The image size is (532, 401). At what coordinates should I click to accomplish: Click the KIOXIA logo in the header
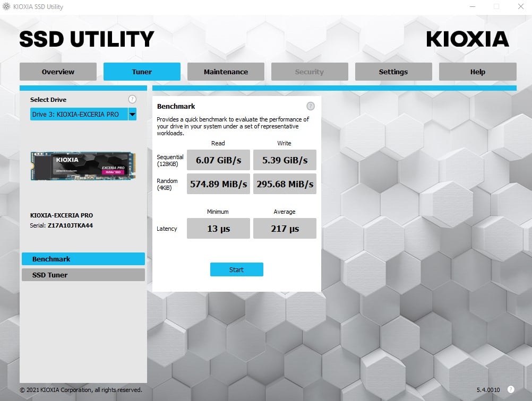467,39
